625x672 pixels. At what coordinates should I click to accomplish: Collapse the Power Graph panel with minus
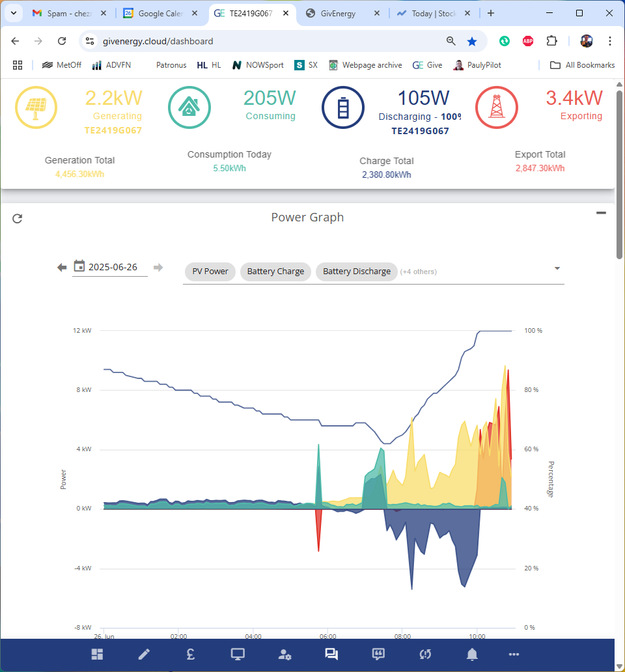[x=601, y=212]
